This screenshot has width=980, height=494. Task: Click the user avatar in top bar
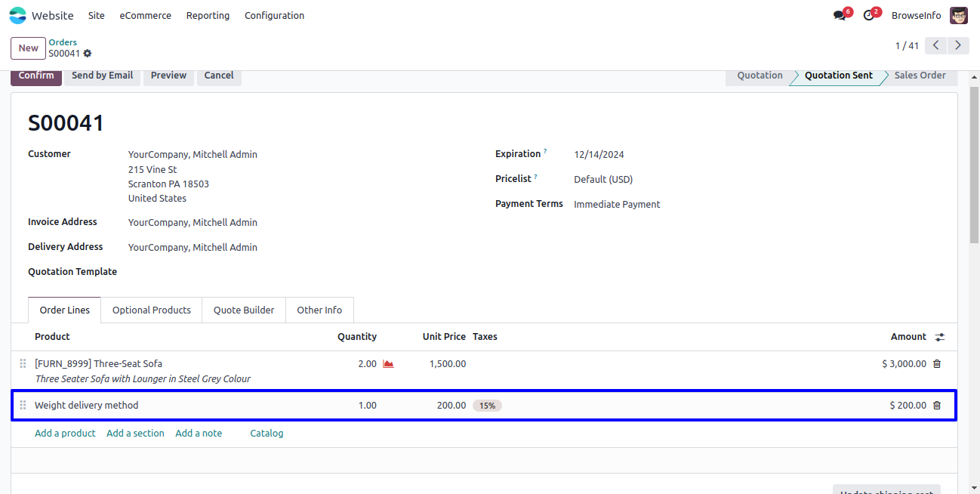click(x=958, y=15)
